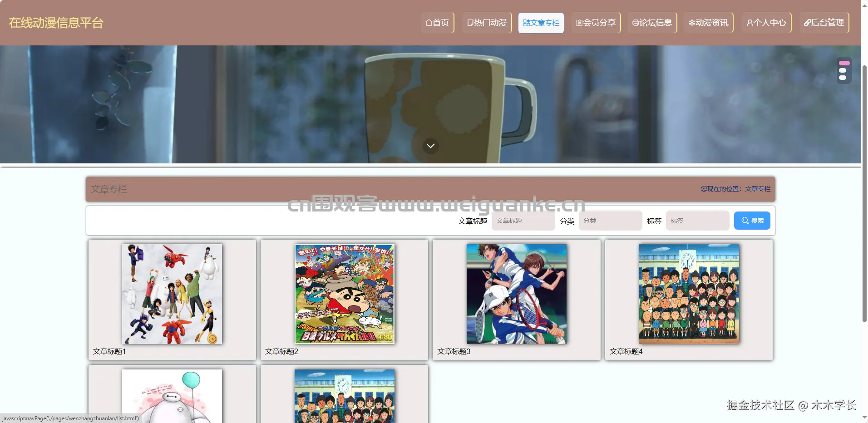
Task: Select the third carousel indicator dot
Action: (843, 78)
